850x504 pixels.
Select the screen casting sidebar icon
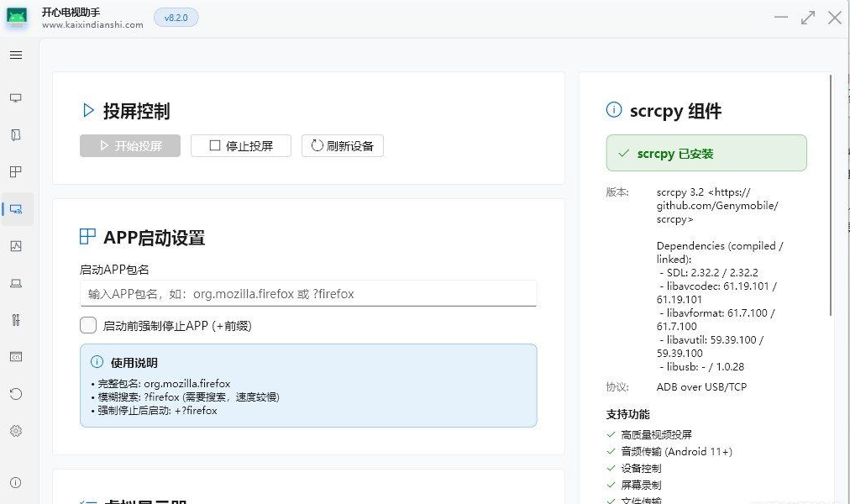[x=16, y=209]
